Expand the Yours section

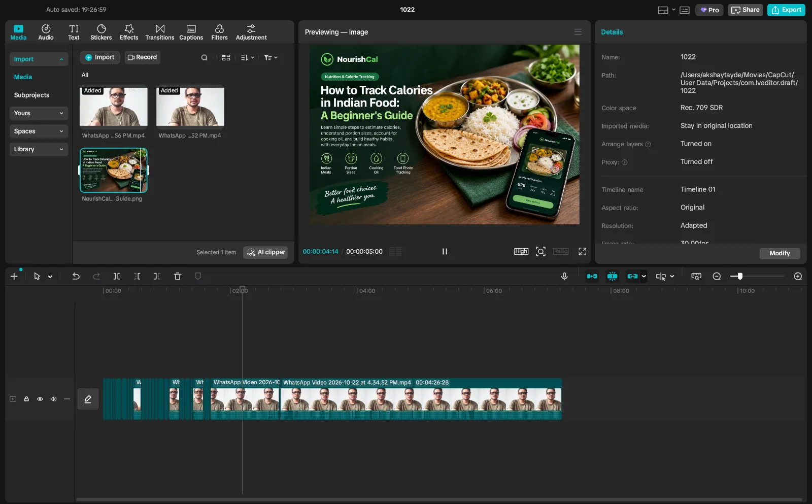click(x=39, y=113)
